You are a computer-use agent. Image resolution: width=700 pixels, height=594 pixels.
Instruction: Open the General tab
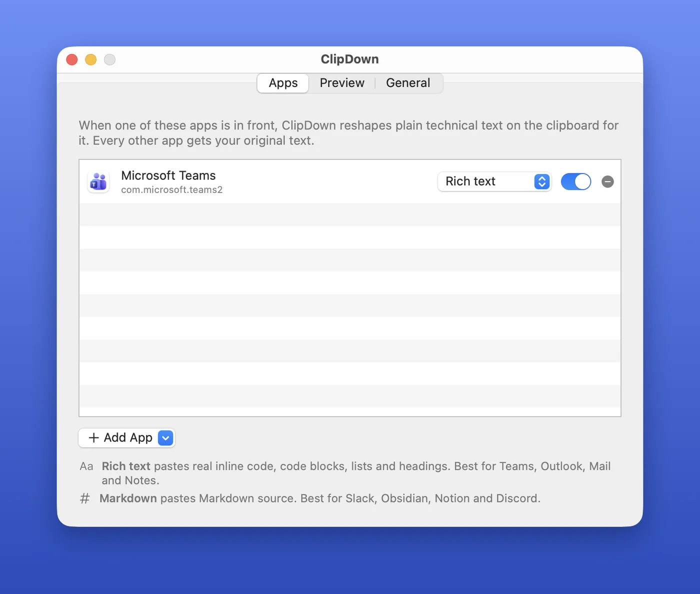click(x=408, y=83)
